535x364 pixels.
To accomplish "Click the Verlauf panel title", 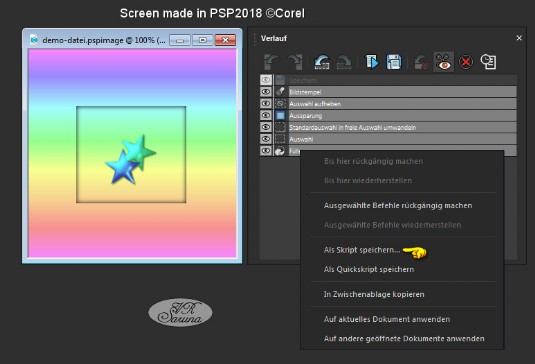I will [274, 38].
